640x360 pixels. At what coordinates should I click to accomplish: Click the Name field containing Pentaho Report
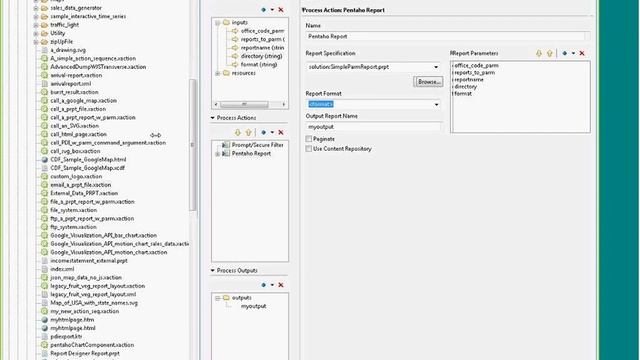(x=447, y=36)
